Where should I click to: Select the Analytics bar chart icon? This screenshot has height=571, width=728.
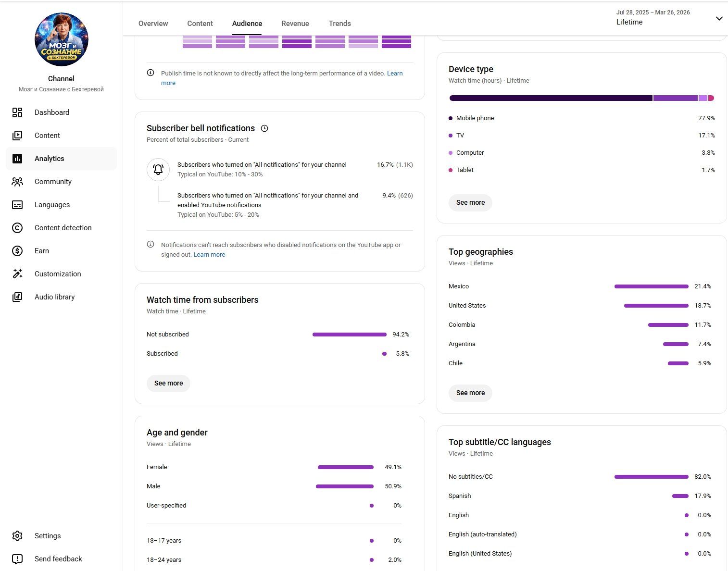pyautogui.click(x=17, y=159)
